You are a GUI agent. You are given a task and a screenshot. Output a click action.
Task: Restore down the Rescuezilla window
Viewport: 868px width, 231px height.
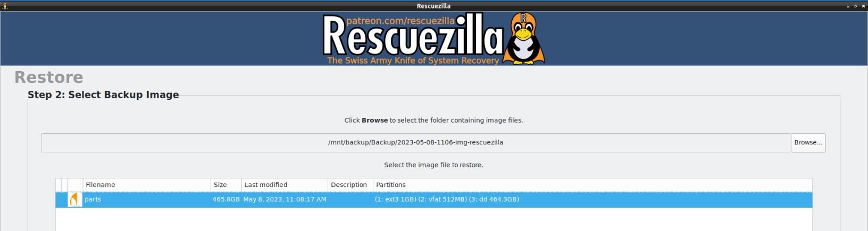coord(855,6)
